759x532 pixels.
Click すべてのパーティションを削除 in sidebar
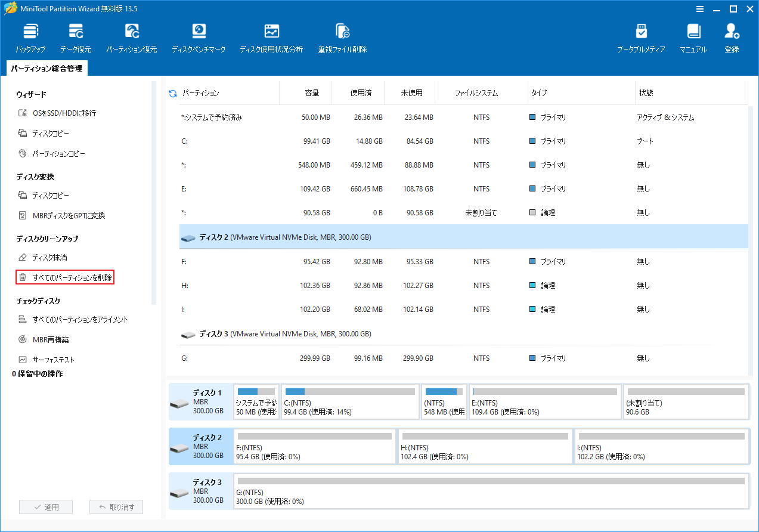tap(72, 278)
